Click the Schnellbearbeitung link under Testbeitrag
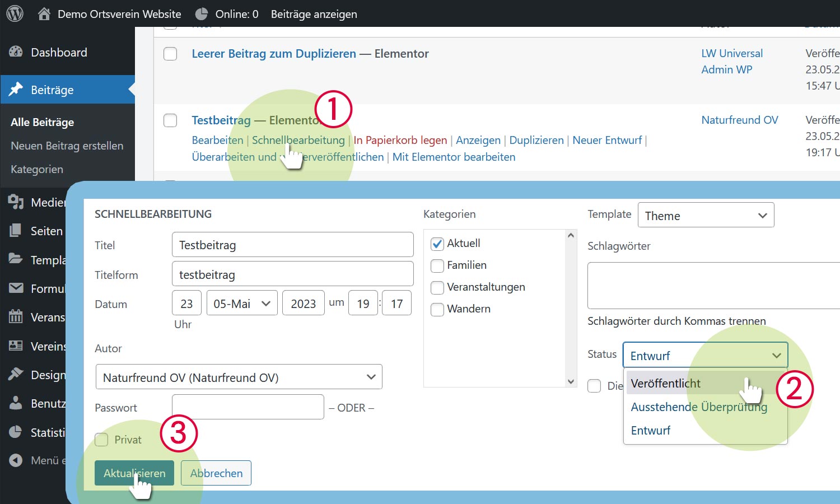 click(298, 140)
